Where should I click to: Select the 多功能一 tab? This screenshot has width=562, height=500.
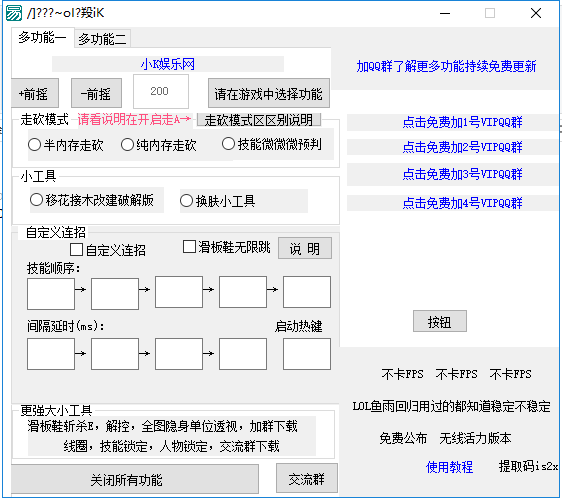coord(42,37)
